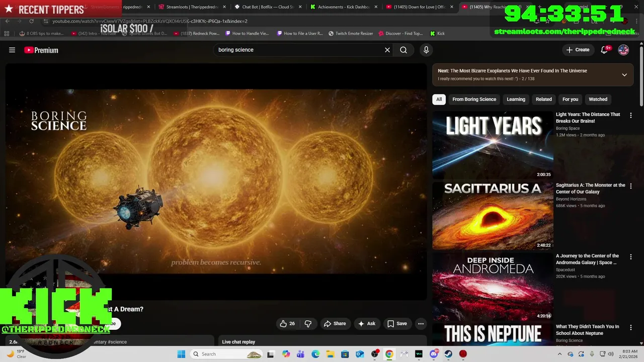Open 'What They Didn't Teach You' title
The height and width of the screenshot is (362, 644).
(587, 330)
